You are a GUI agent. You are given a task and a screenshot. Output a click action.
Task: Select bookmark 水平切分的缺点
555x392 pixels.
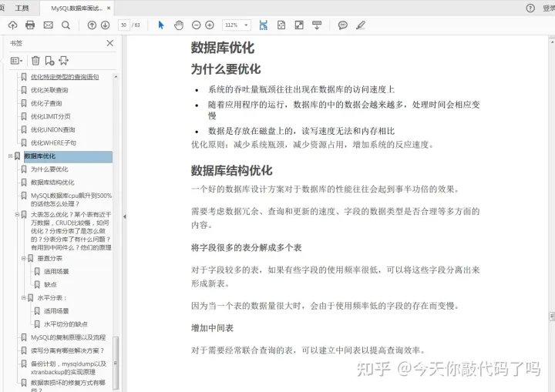tap(66, 324)
